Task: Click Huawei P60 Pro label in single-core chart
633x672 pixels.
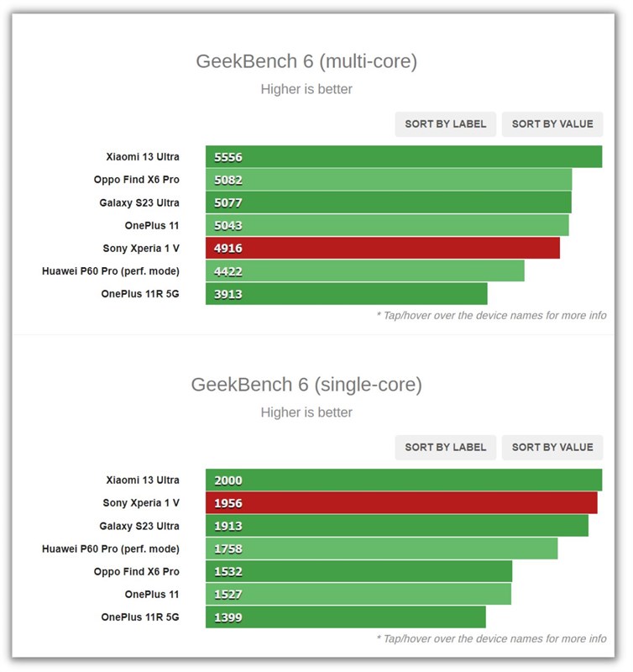Action: 111,549
